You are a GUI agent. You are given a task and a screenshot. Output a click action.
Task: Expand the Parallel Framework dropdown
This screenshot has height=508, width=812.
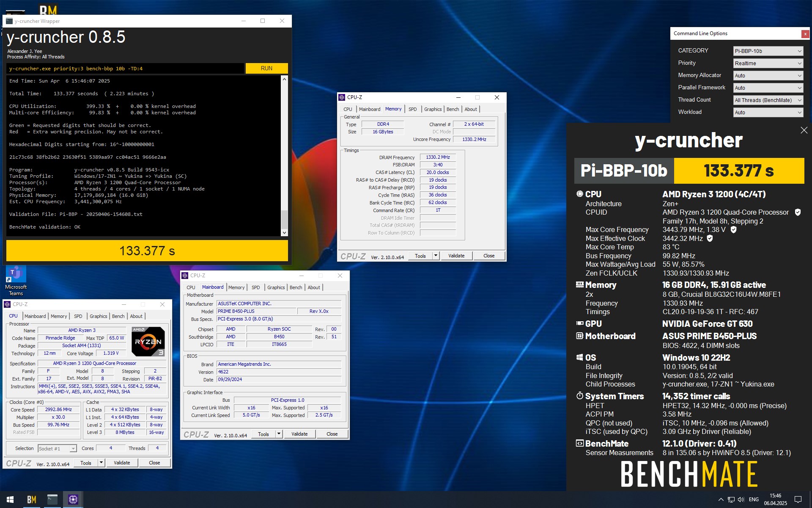(768, 88)
